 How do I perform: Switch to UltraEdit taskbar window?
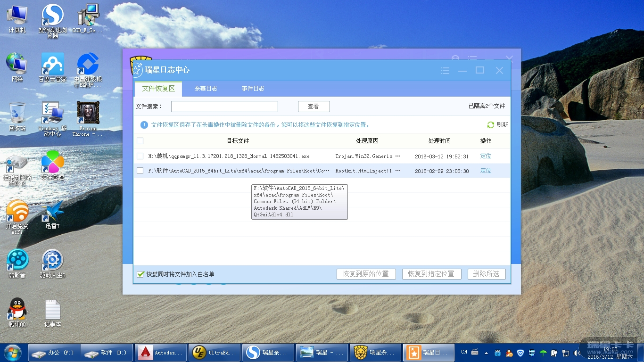215,353
